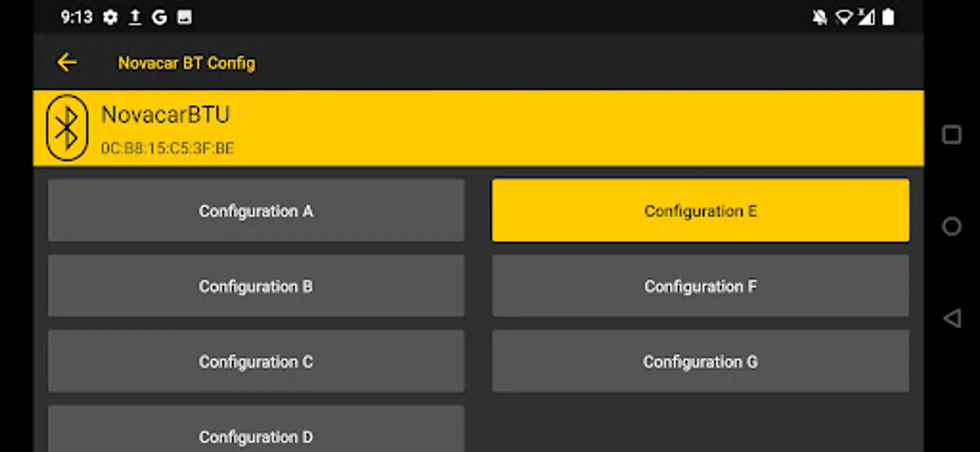Tap the NovacarBTU device name
Screen dimensions: 980x452
(166, 115)
